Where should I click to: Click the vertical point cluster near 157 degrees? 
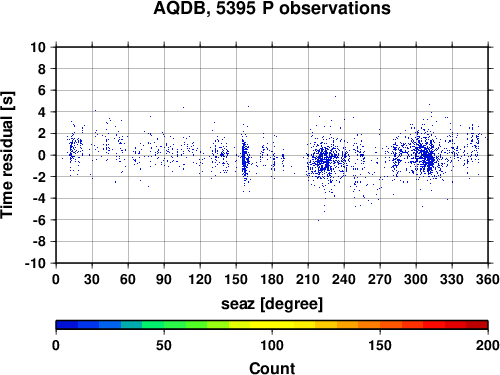click(245, 158)
